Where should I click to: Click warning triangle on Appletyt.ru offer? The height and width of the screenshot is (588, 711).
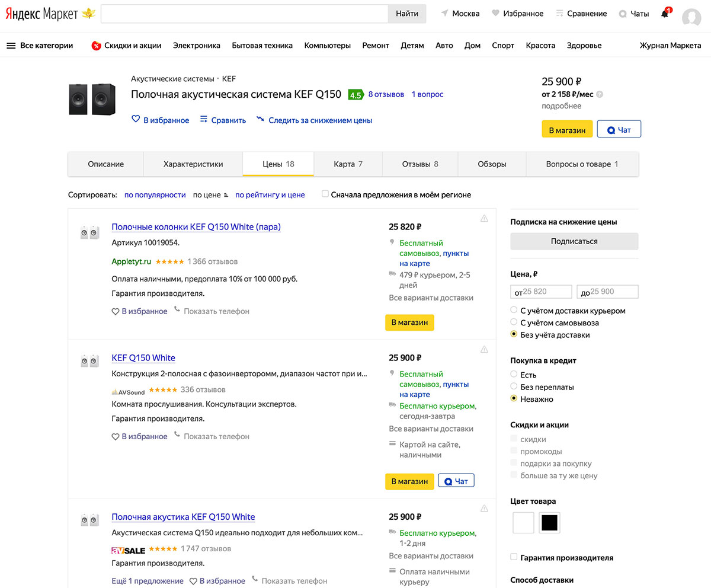click(x=484, y=218)
